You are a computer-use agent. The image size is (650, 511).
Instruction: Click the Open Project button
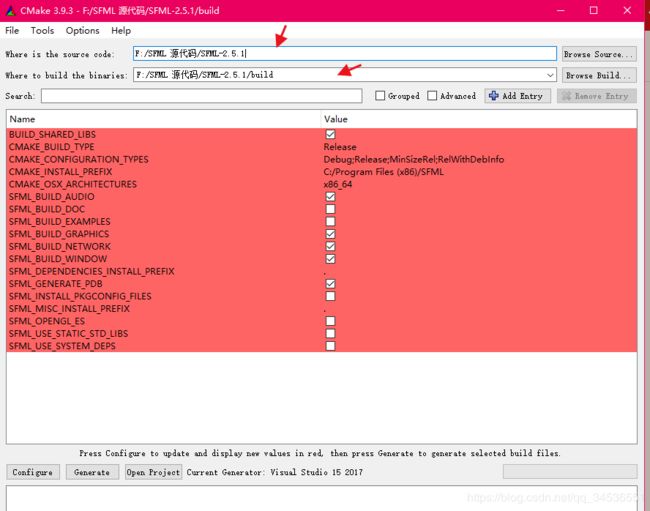[153, 472]
